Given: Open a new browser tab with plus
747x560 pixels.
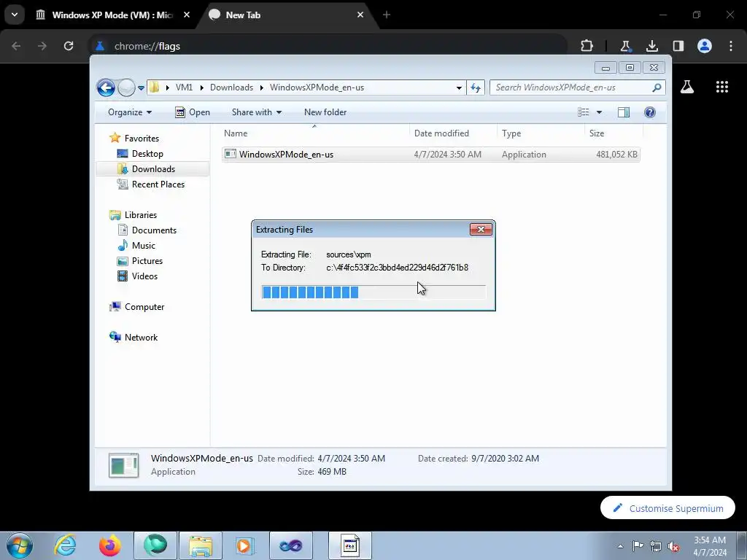Looking at the screenshot, I should (387, 15).
